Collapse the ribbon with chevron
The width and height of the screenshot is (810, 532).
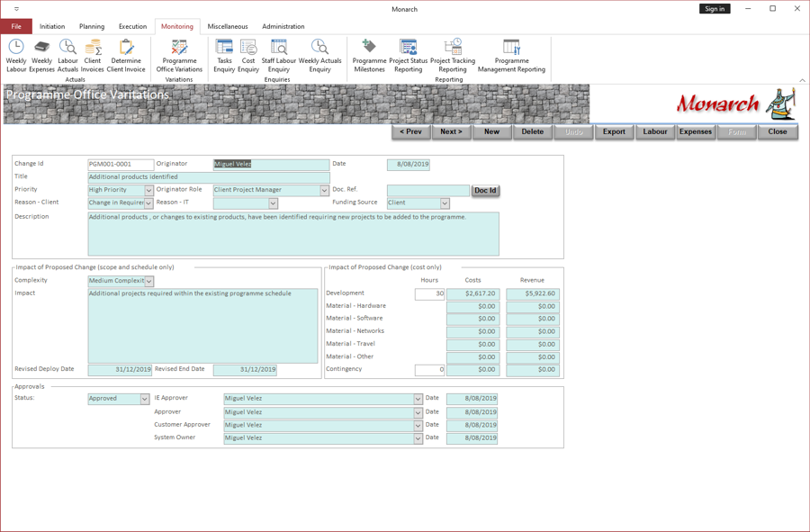point(802,80)
